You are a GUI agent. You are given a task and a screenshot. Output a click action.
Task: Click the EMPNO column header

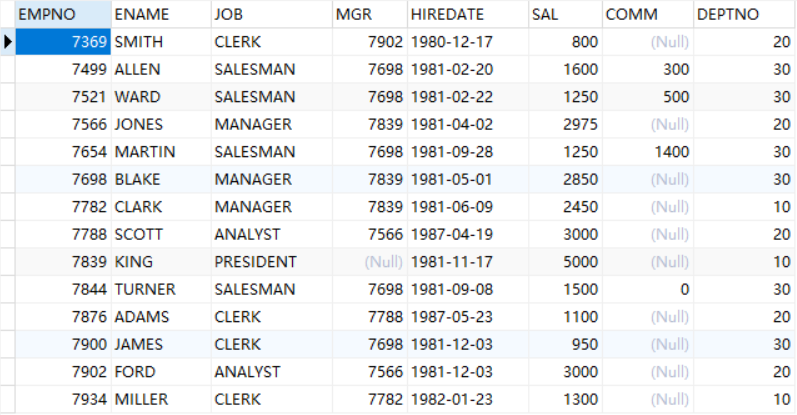pyautogui.click(x=62, y=14)
